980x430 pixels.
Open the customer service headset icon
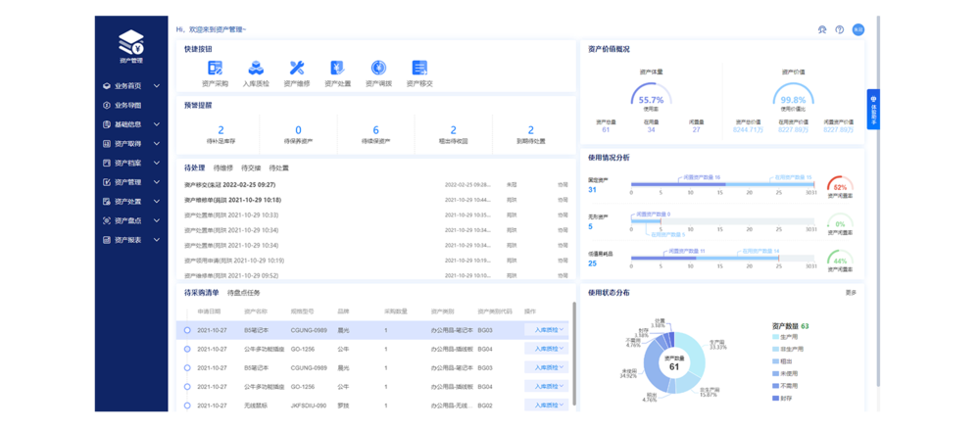pyautogui.click(x=822, y=29)
